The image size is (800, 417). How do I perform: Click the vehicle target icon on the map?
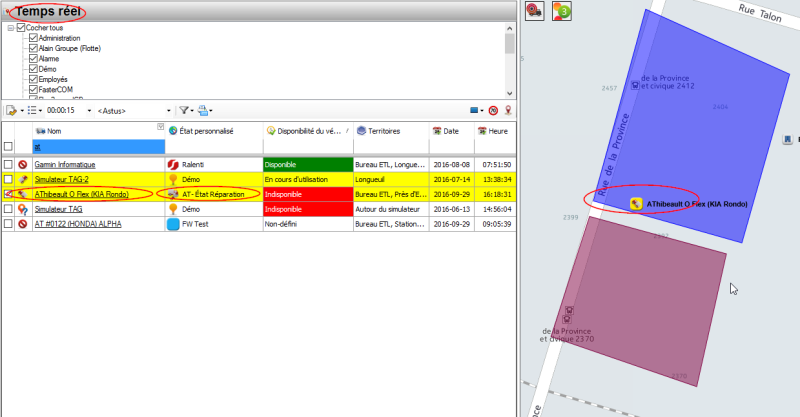click(534, 11)
